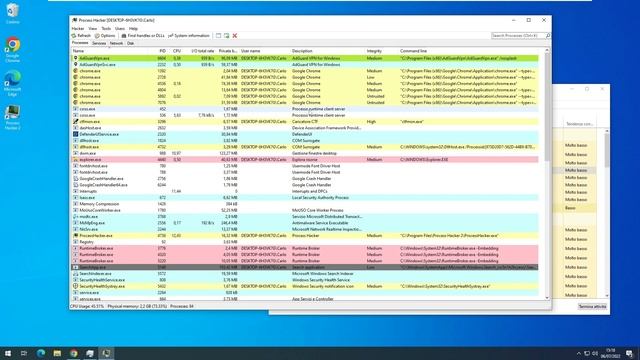Select the Registry process row
This screenshot has width=640, height=360.
pyautogui.click(x=304, y=242)
